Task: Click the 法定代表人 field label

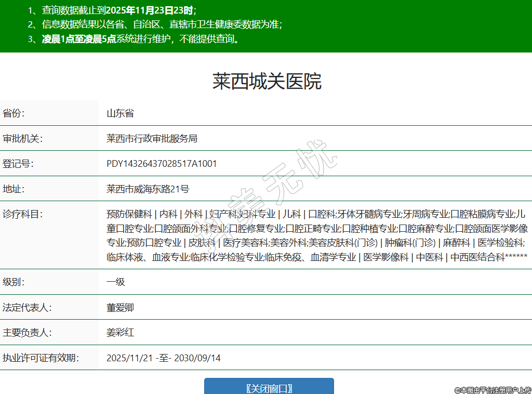Action: [x=27, y=308]
